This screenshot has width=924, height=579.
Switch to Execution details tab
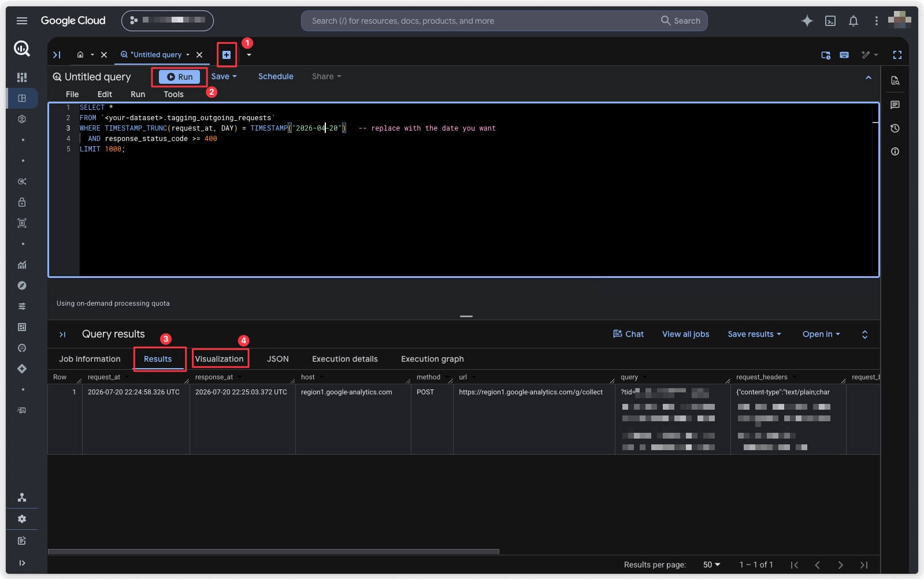[x=344, y=359]
